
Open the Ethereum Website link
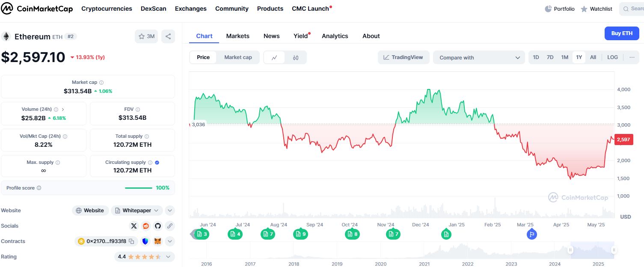point(90,211)
